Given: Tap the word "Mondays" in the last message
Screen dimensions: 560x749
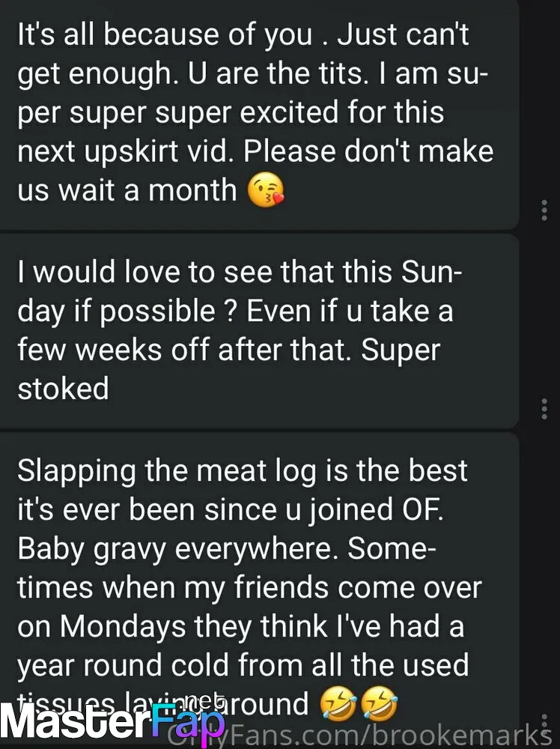Looking at the screenshot, I should pos(123,625).
